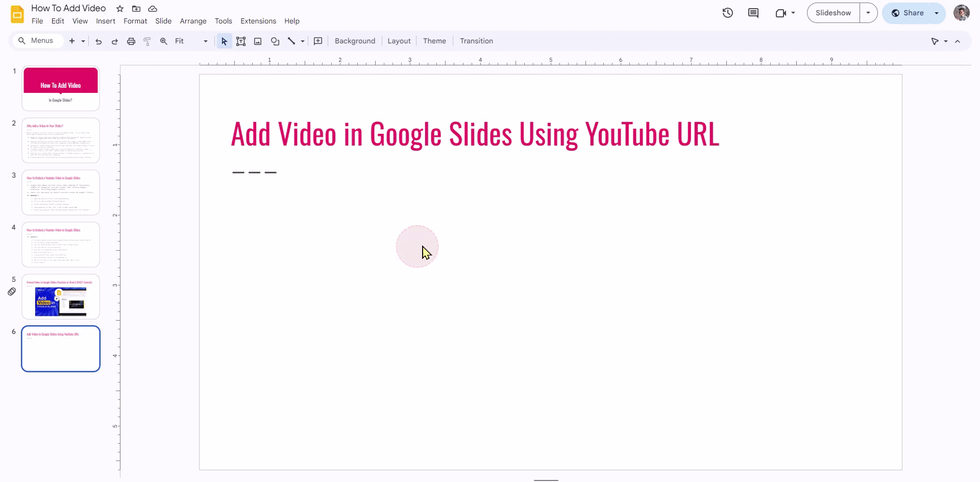980x482 pixels.
Task: Open version history
Action: [x=727, y=13]
